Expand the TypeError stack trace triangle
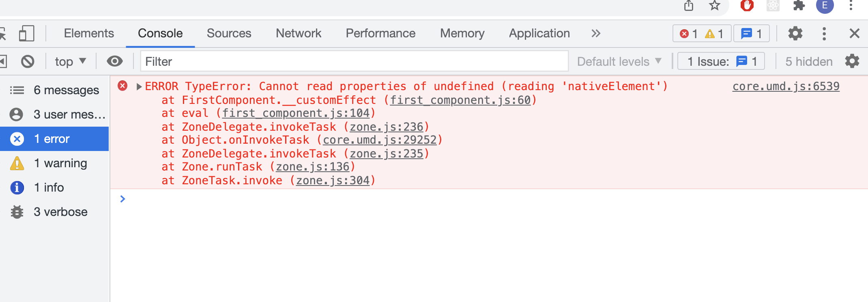The height and width of the screenshot is (302, 868). [140, 86]
